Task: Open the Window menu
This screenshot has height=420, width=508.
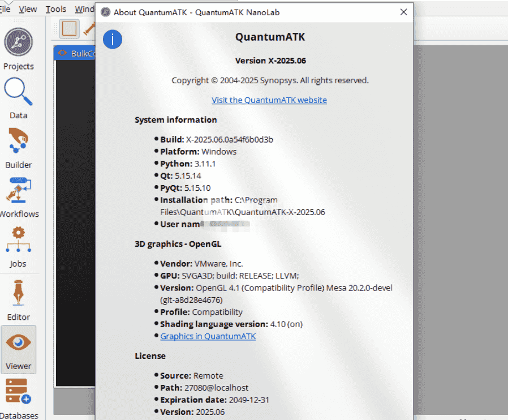Action: click(84, 9)
